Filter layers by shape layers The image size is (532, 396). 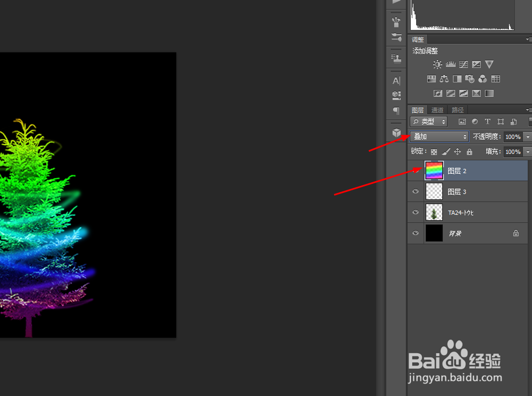click(x=500, y=121)
